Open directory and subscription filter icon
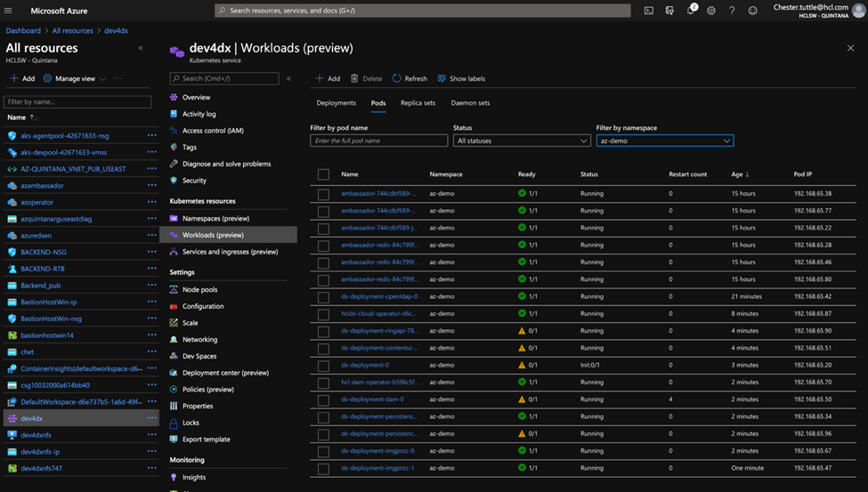The height and width of the screenshot is (492, 868). (669, 11)
